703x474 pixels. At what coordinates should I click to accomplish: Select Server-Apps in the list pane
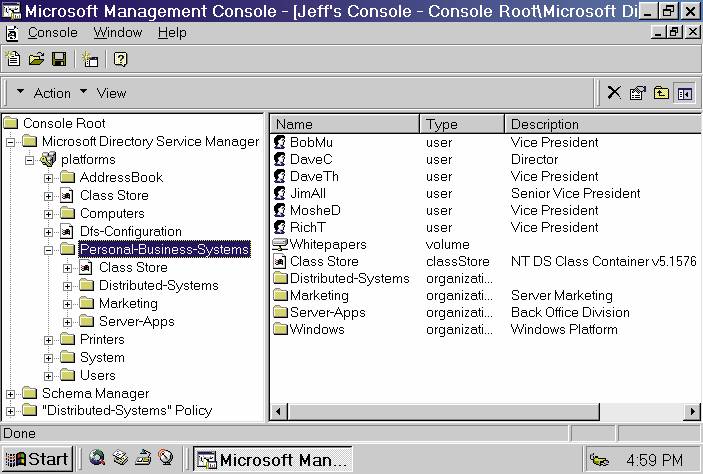pos(327,313)
